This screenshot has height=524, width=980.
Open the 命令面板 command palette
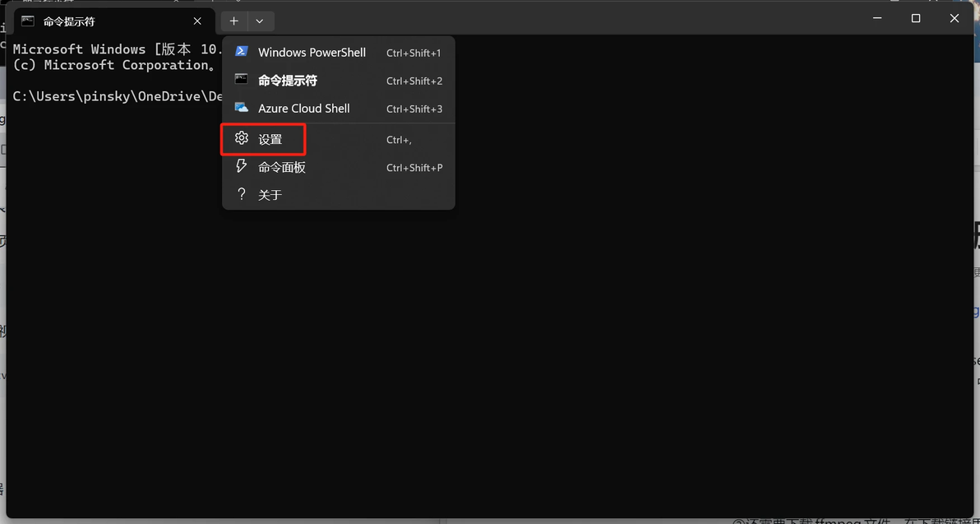(338, 168)
